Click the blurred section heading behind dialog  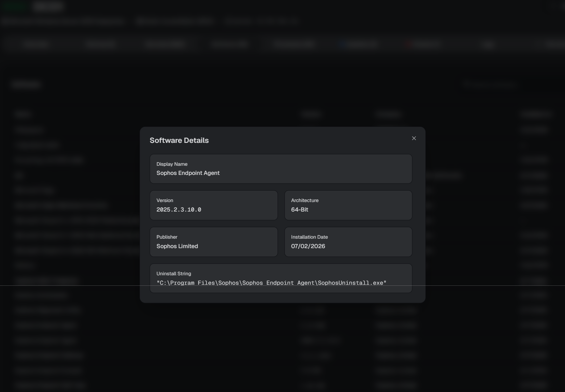pyautogui.click(x=26, y=85)
